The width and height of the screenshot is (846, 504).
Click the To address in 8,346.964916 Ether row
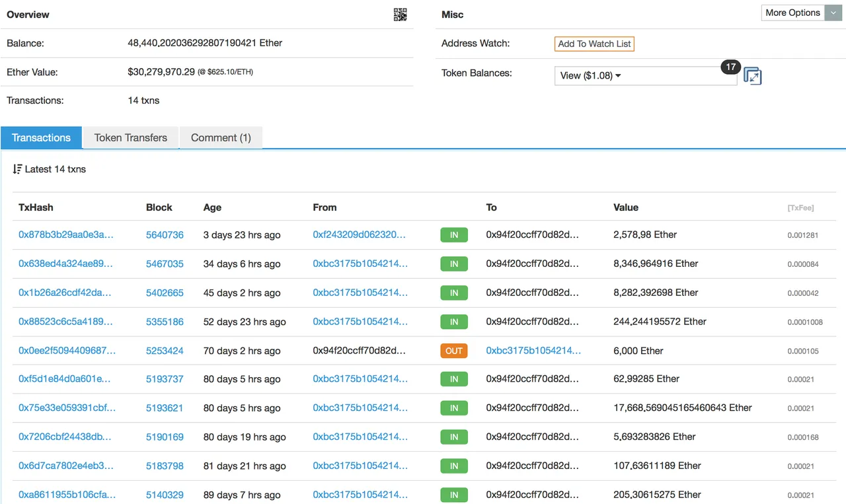tap(533, 264)
